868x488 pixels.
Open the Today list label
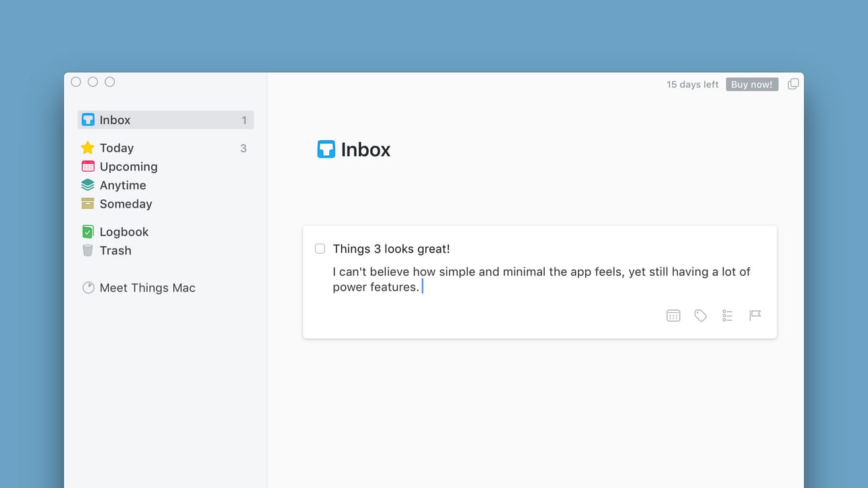point(117,148)
